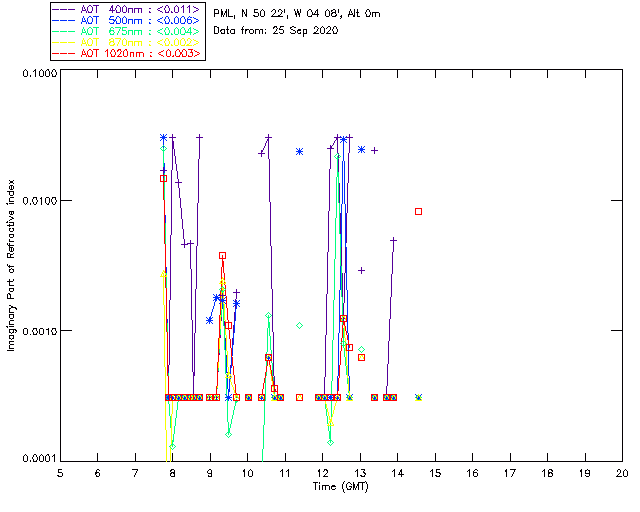Click the purple plus marker near 10.4 GMT
This screenshot has width=640, height=512.
pyautogui.click(x=261, y=153)
